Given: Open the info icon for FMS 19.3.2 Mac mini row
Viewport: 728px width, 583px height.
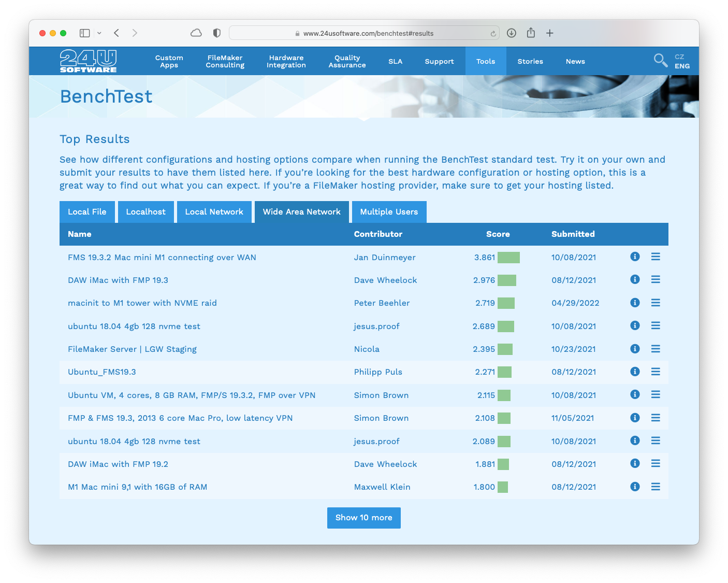Looking at the screenshot, I should tap(635, 257).
